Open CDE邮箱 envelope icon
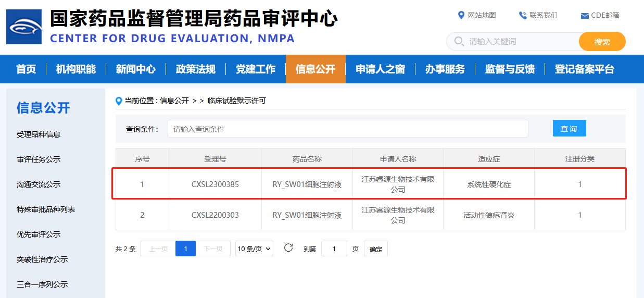The width and height of the screenshot is (644, 298). [585, 16]
